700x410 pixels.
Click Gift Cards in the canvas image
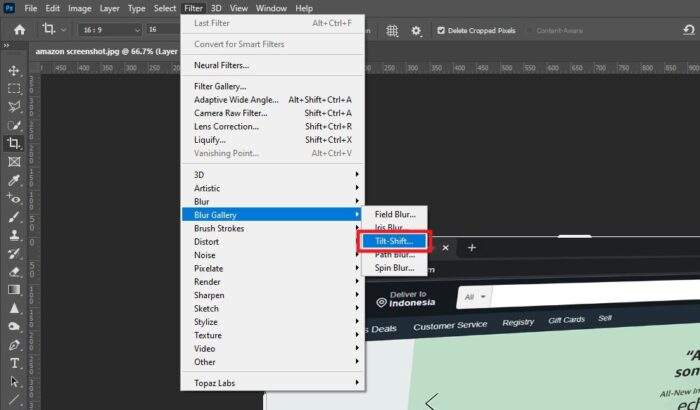click(x=566, y=320)
